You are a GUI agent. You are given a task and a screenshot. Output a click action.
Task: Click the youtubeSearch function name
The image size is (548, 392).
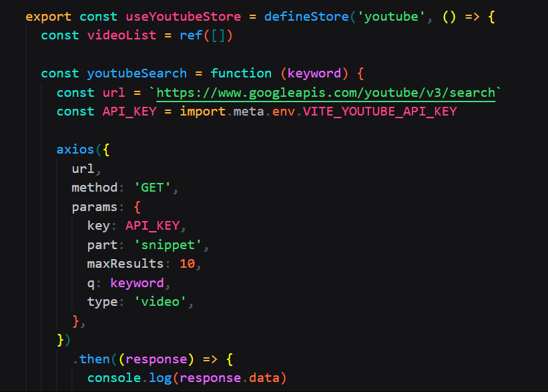pos(137,73)
